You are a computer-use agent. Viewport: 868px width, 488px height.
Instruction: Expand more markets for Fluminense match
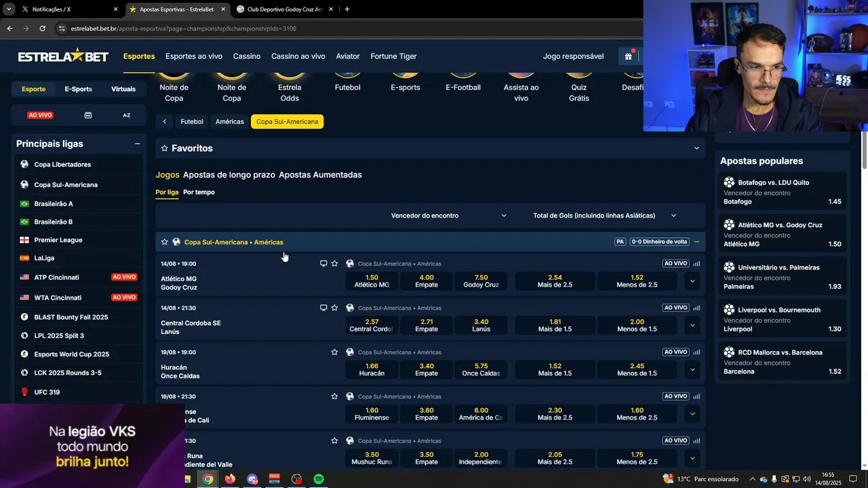pyautogui.click(x=692, y=413)
